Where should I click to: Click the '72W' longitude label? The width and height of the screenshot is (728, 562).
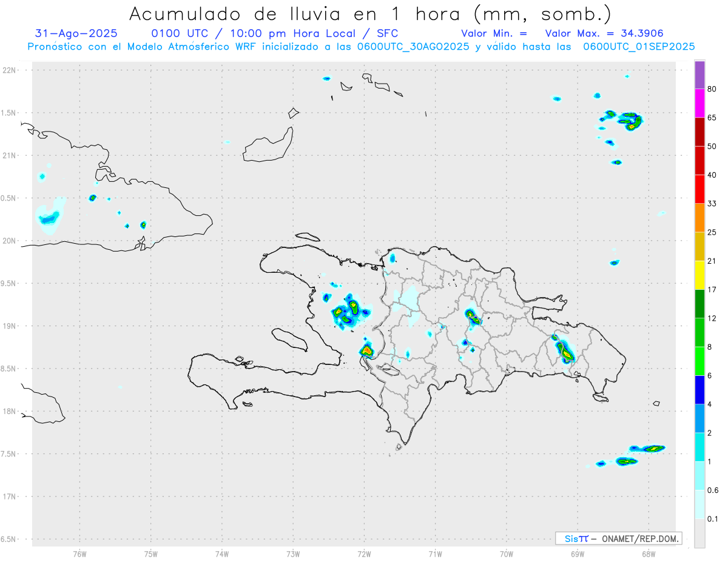[x=364, y=554]
